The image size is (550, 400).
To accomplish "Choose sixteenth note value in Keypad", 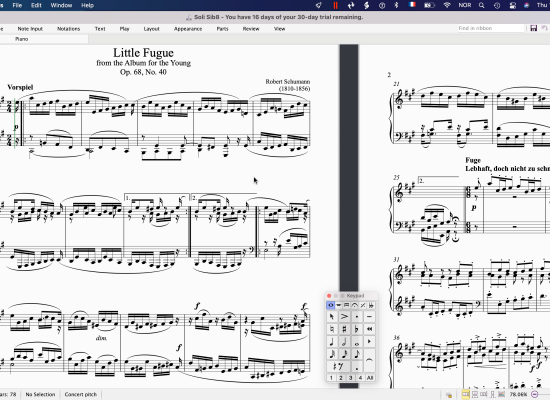I will (344, 354).
